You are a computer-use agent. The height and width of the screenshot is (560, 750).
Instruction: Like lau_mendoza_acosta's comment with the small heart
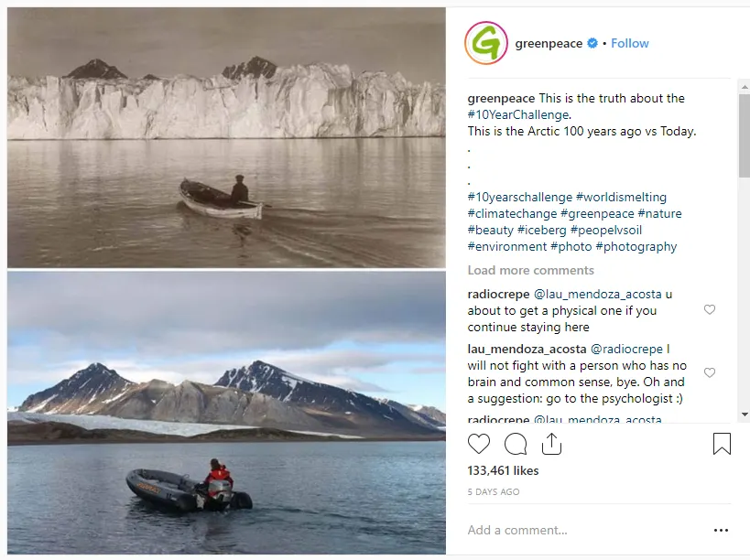coord(710,373)
